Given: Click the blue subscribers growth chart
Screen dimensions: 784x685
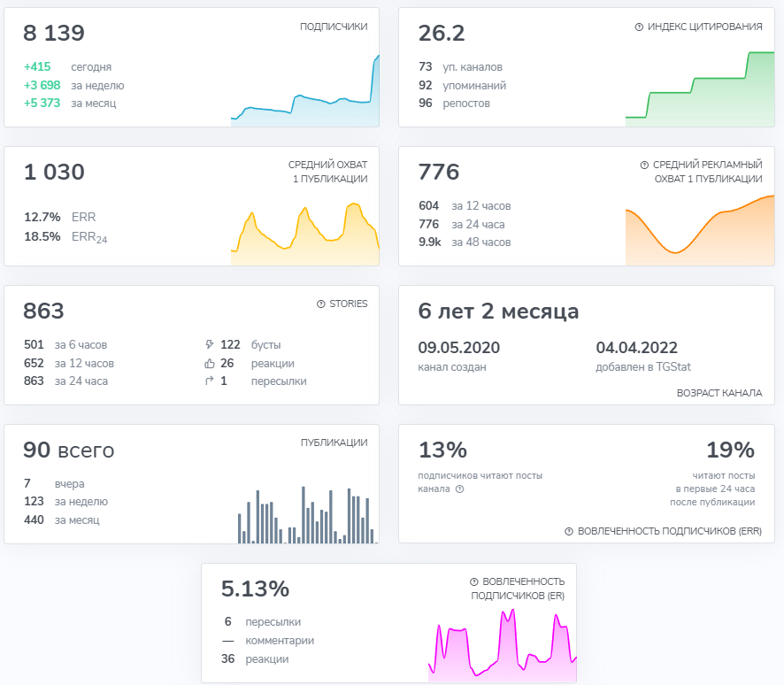Looking at the screenshot, I should [x=305, y=90].
